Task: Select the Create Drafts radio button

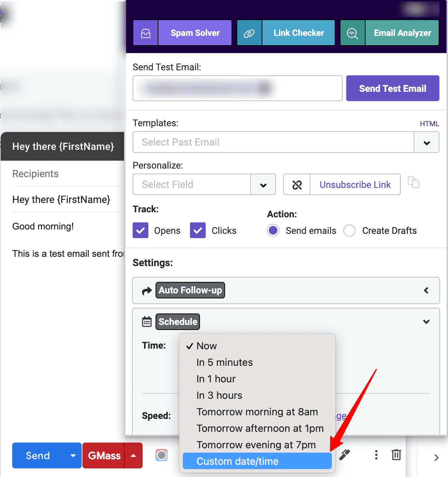Action: [349, 231]
